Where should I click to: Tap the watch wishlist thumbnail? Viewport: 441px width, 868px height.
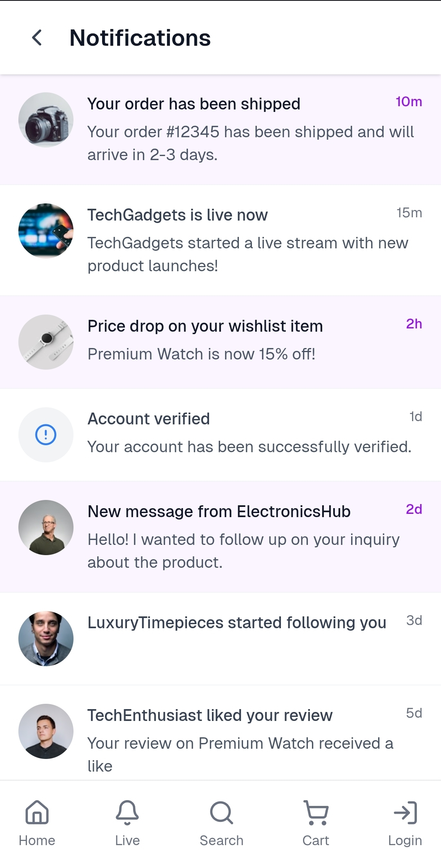point(46,342)
